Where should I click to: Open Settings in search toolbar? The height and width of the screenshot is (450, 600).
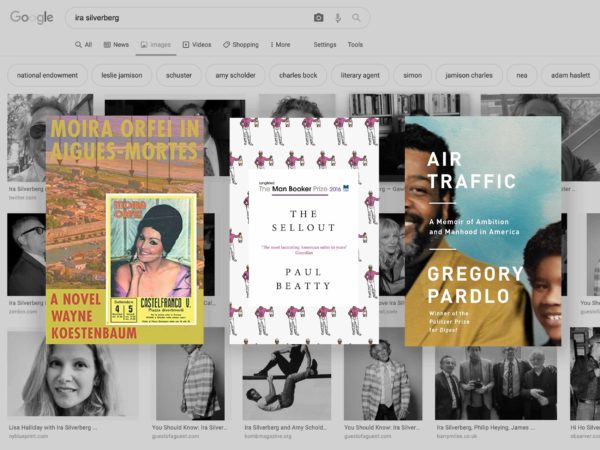click(325, 45)
